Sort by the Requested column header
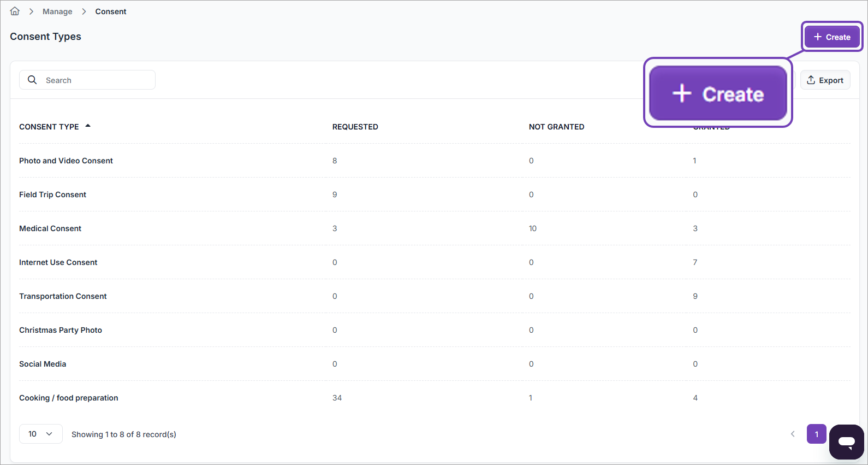The height and width of the screenshot is (465, 868). point(355,127)
